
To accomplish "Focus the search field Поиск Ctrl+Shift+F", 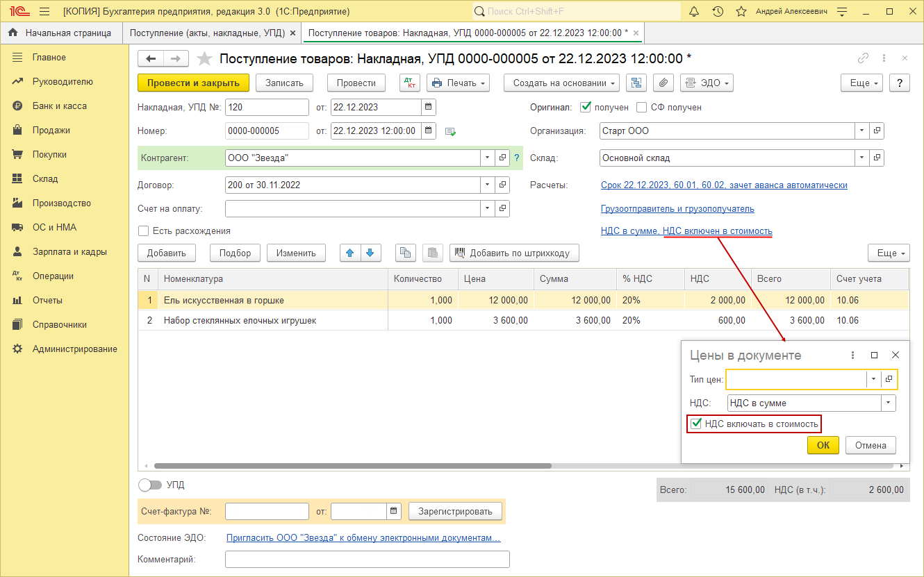I will pyautogui.click(x=577, y=11).
